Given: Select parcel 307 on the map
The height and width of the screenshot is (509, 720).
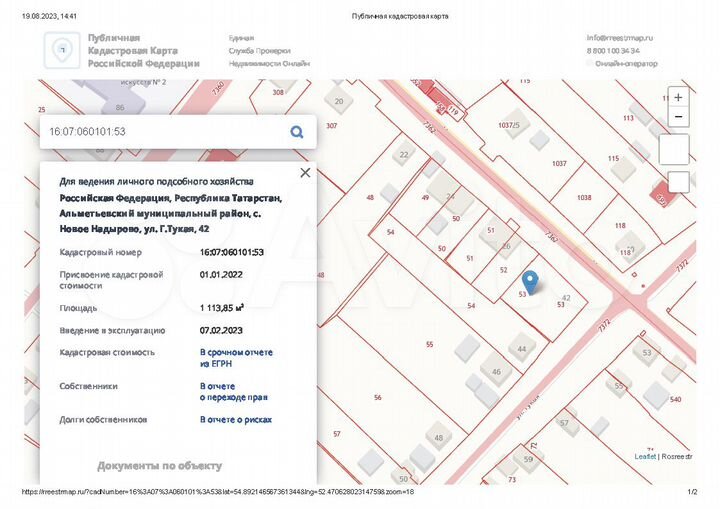Looking at the screenshot, I should pyautogui.click(x=332, y=125).
